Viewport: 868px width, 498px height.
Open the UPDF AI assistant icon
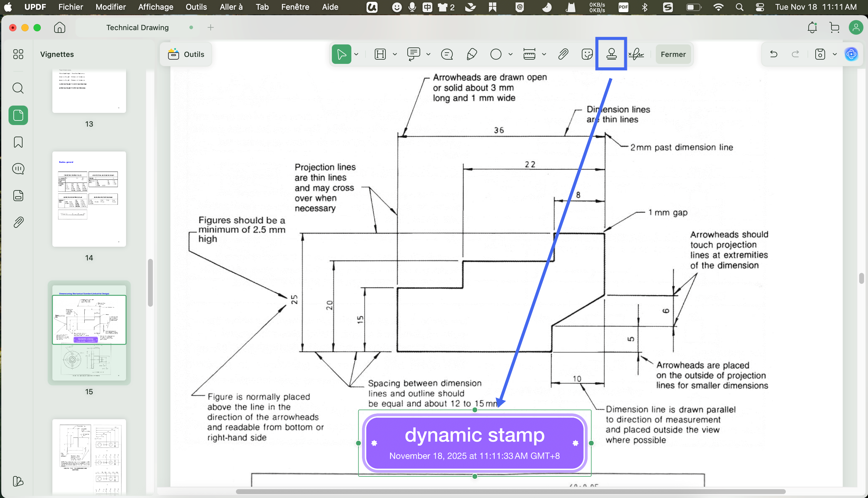851,54
